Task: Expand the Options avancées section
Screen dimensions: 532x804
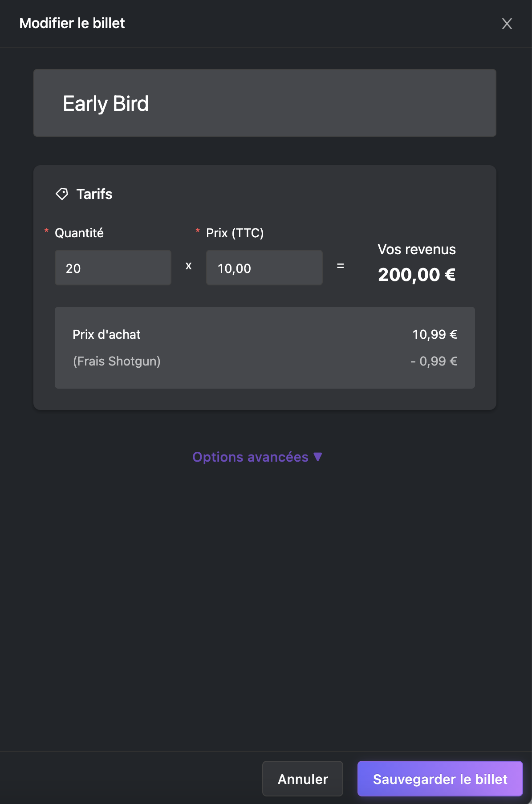Action: [x=257, y=457]
